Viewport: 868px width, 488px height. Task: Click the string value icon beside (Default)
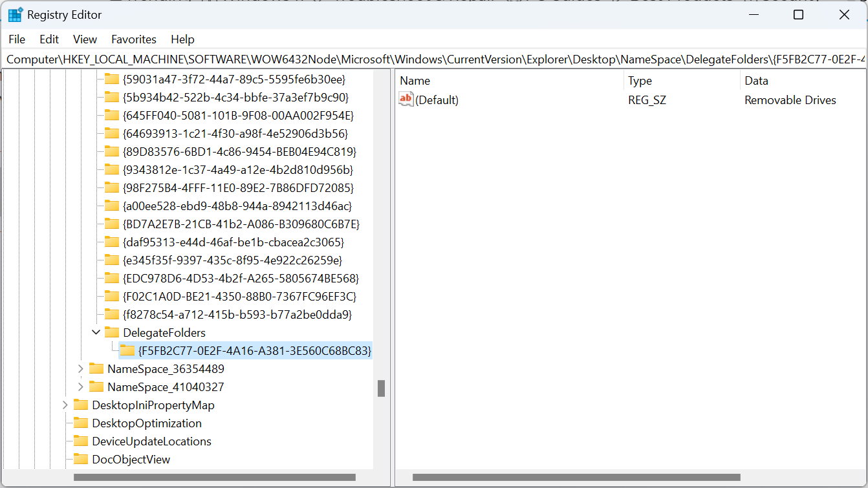(406, 100)
